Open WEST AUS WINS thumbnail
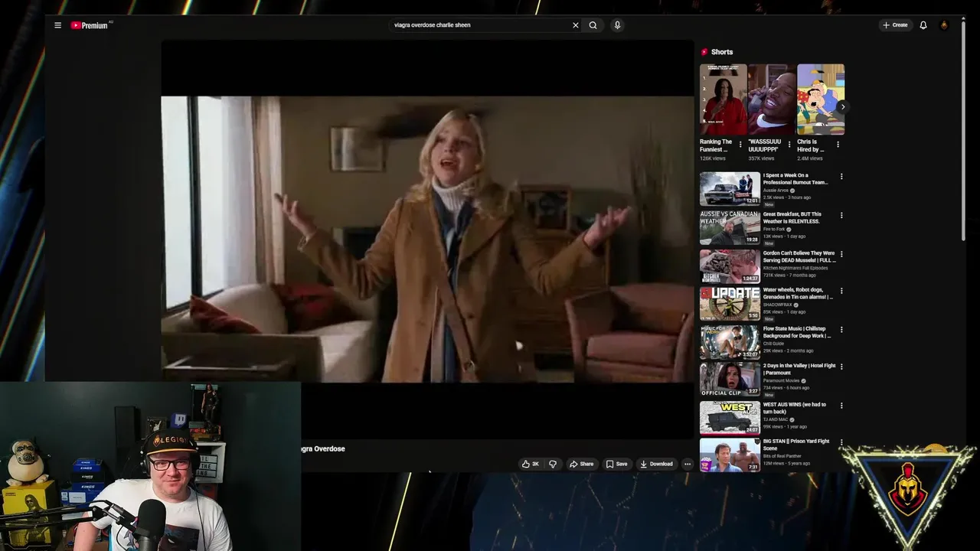 click(730, 417)
